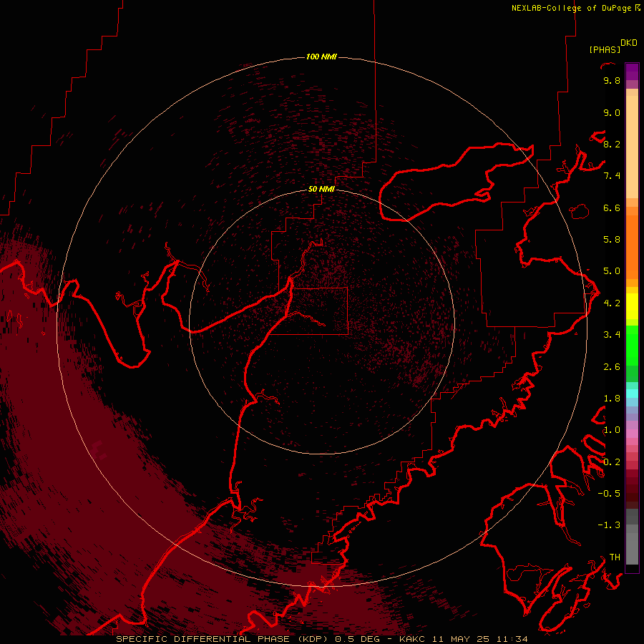644x644 pixels.
Task: Click the 4.2 scale value
Action: (x=612, y=303)
